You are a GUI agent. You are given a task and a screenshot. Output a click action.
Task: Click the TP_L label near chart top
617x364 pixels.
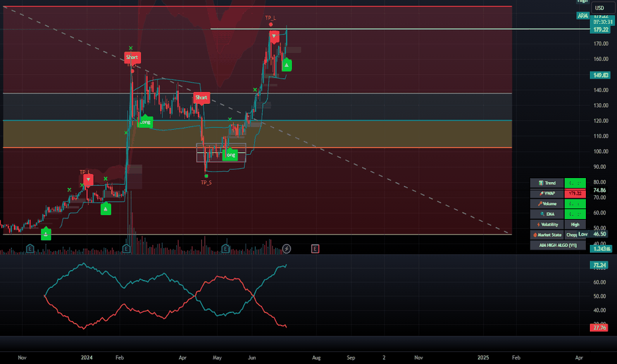(x=270, y=18)
